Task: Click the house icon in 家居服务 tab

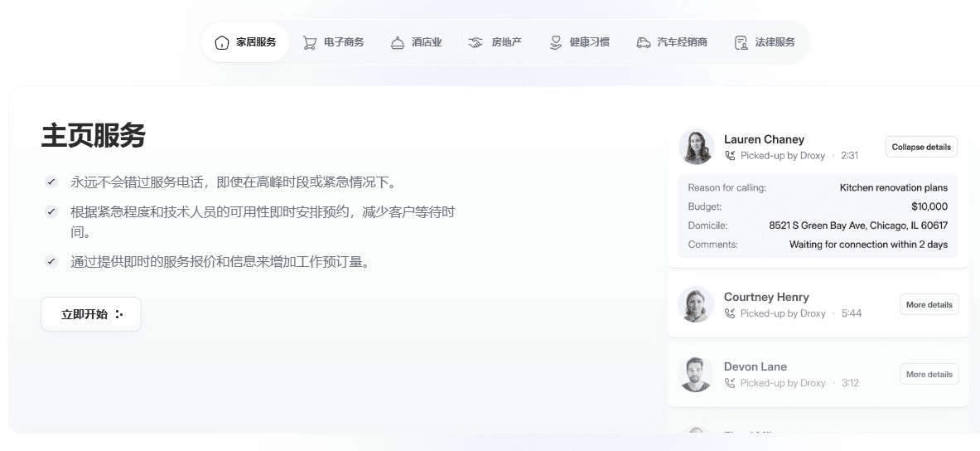Action: [221, 42]
